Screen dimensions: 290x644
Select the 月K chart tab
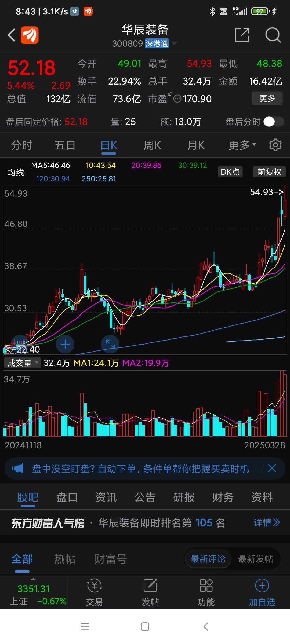coord(196,145)
